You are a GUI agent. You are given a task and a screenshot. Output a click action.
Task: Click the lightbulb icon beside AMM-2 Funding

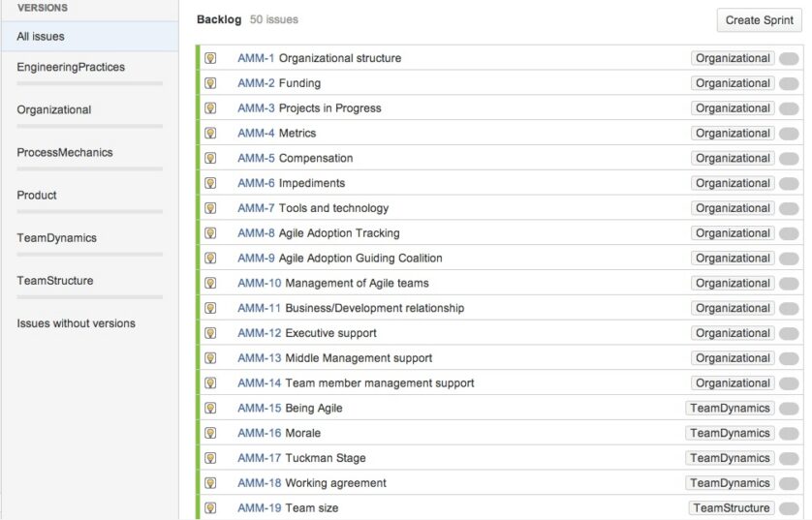click(x=210, y=82)
